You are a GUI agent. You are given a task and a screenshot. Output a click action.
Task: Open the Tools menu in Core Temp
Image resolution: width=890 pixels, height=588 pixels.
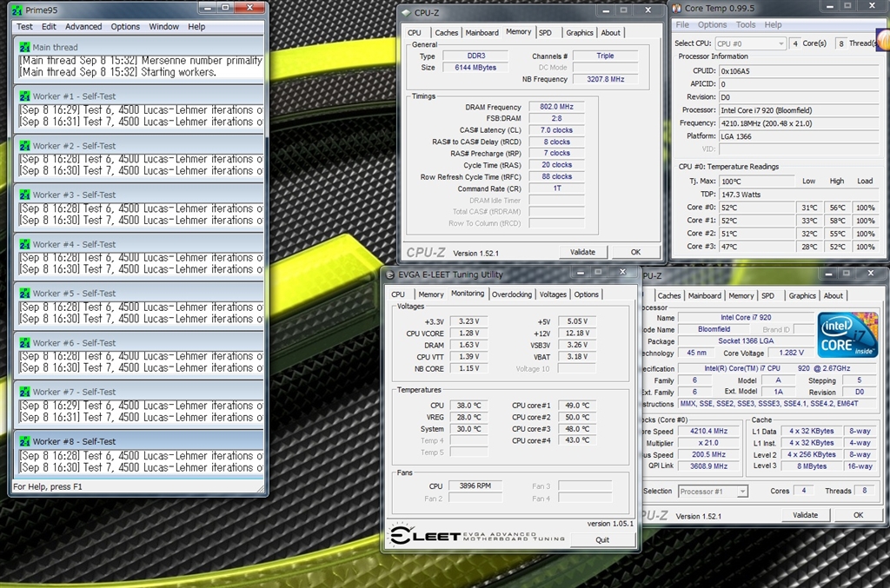pyautogui.click(x=747, y=25)
